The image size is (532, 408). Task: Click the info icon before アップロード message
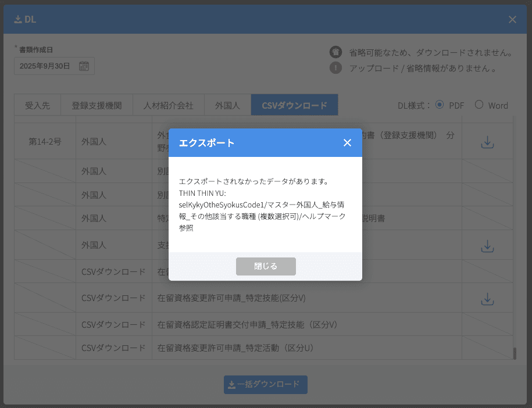[x=336, y=68]
